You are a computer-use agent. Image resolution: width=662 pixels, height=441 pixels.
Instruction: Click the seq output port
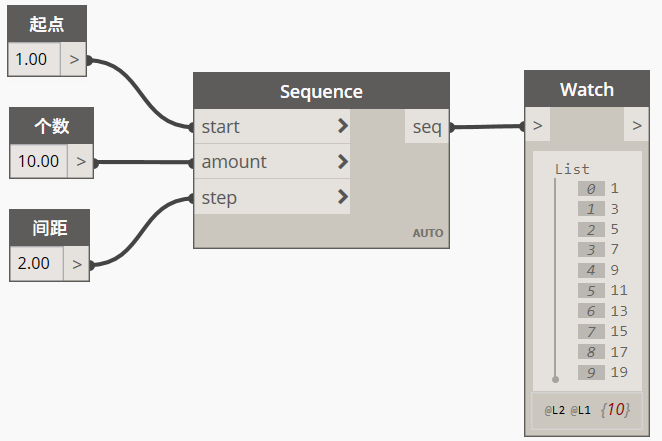[427, 126]
